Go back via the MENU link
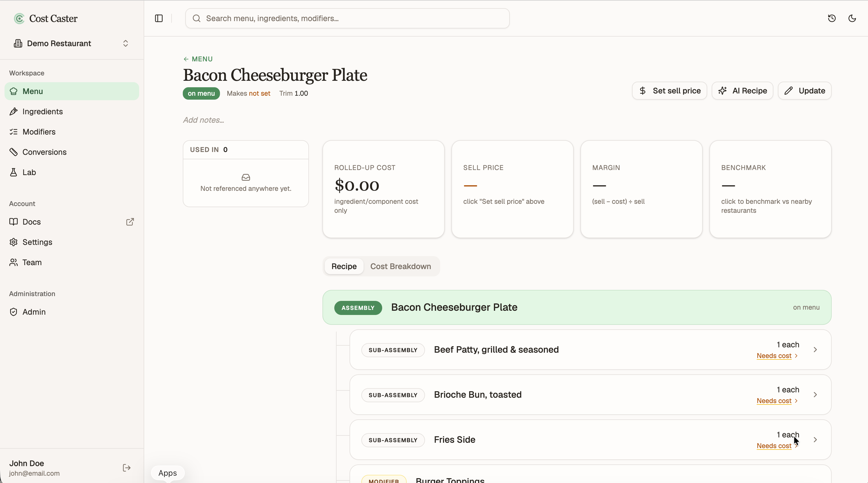868x483 pixels. pyautogui.click(x=198, y=59)
